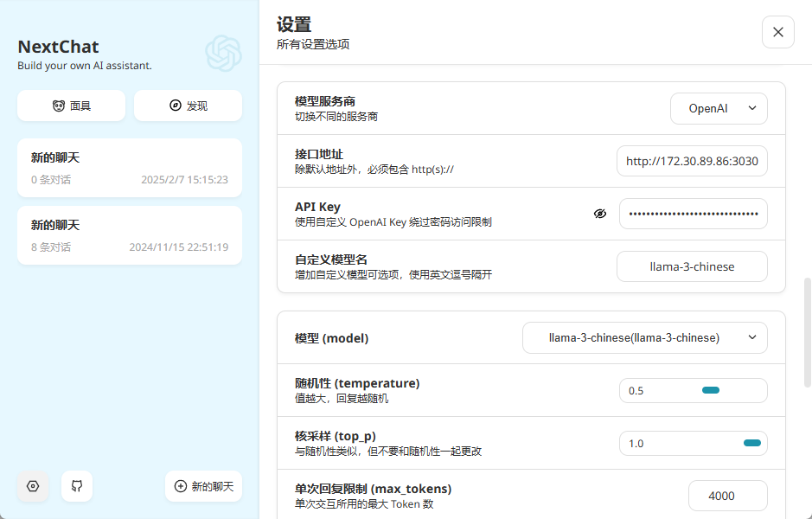Click the 发现 button
Image resolution: width=812 pixels, height=519 pixels.
pyautogui.click(x=188, y=106)
